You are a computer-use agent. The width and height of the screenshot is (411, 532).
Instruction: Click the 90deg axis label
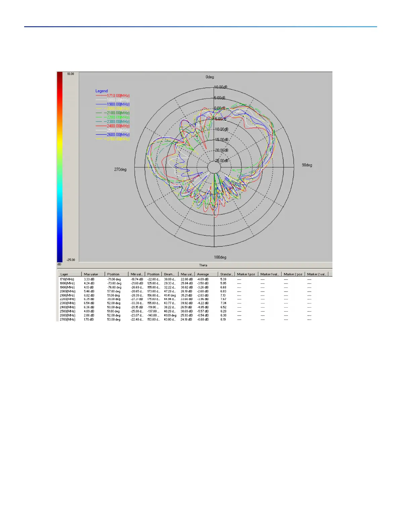307,165
